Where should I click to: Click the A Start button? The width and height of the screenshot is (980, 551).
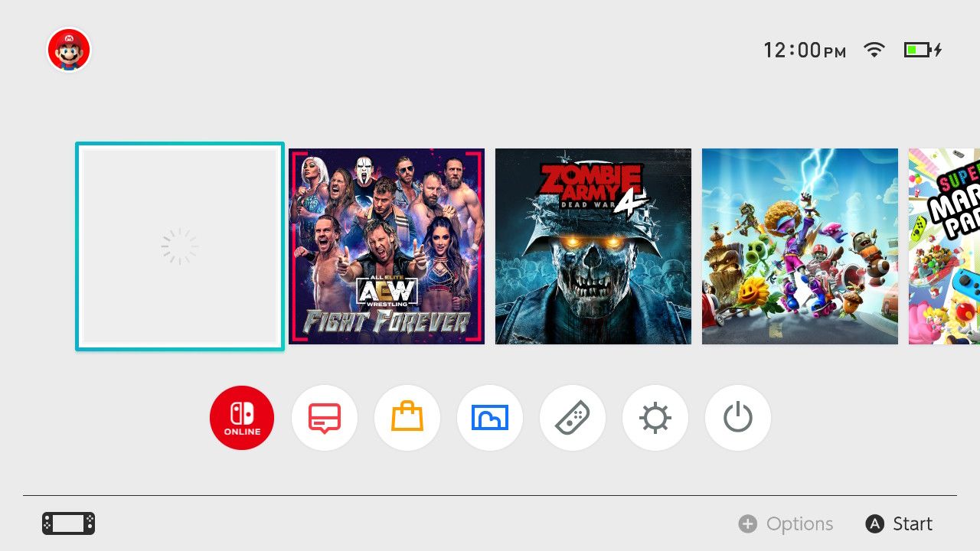[899, 523]
